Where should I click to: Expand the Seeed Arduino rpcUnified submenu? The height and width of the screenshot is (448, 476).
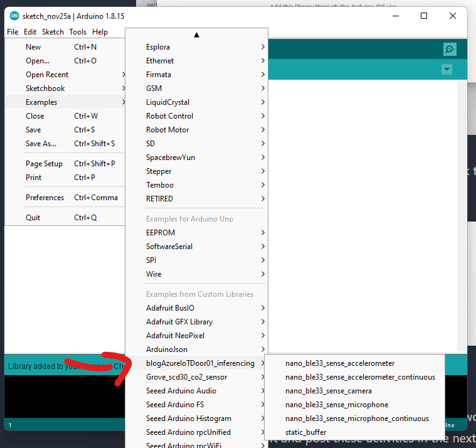coord(197,432)
